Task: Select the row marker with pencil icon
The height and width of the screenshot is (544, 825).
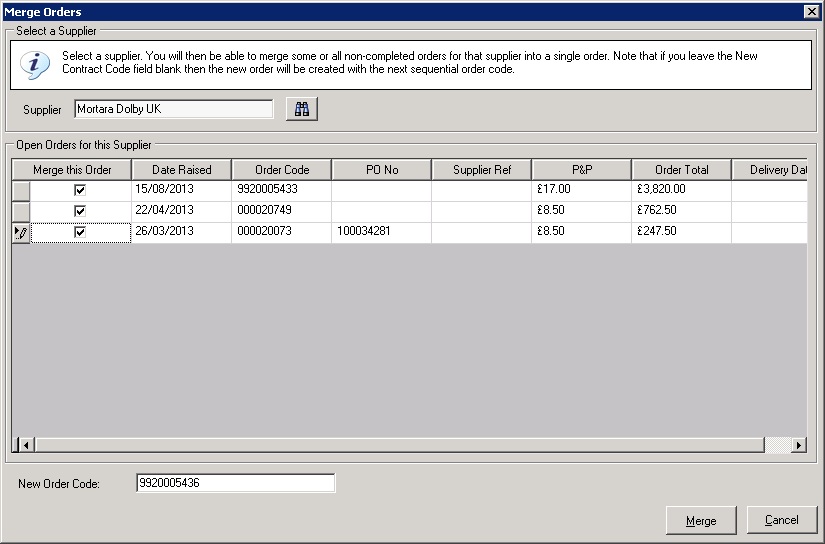Action: (x=21, y=232)
